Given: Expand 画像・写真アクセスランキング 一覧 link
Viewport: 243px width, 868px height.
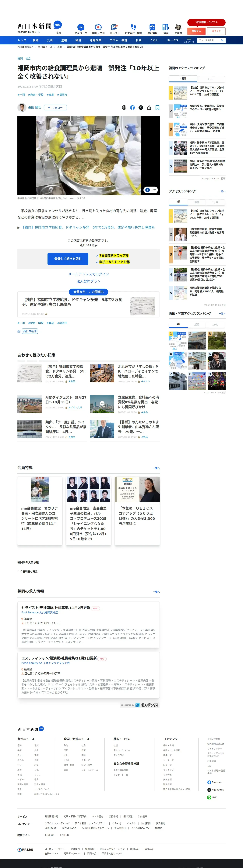Looking at the screenshot, I should tap(222, 314).
